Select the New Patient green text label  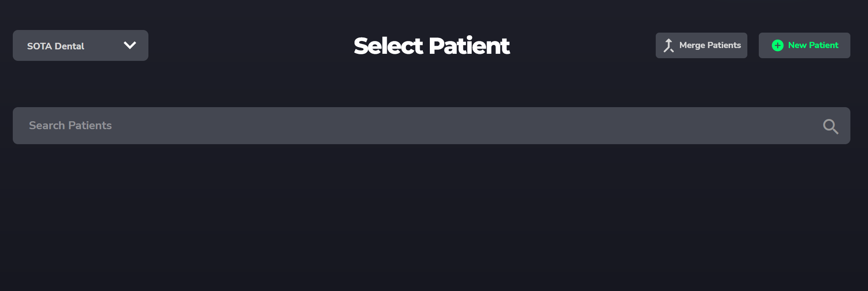(813, 45)
